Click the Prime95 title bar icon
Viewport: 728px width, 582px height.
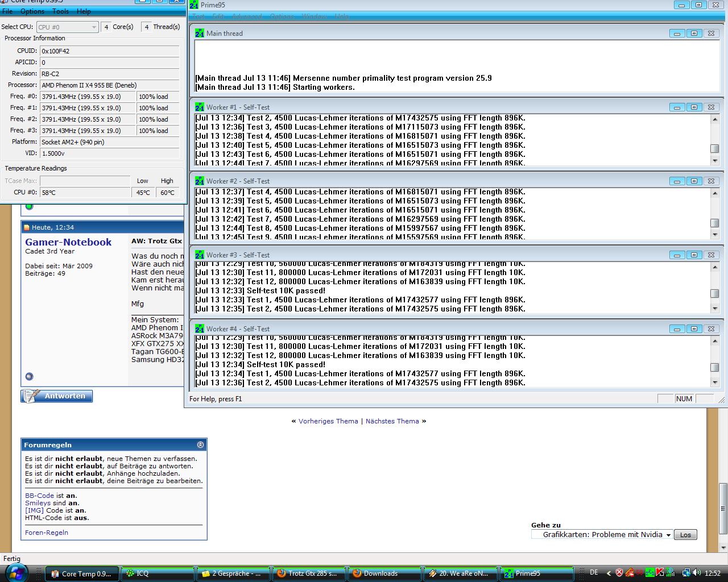pos(193,5)
